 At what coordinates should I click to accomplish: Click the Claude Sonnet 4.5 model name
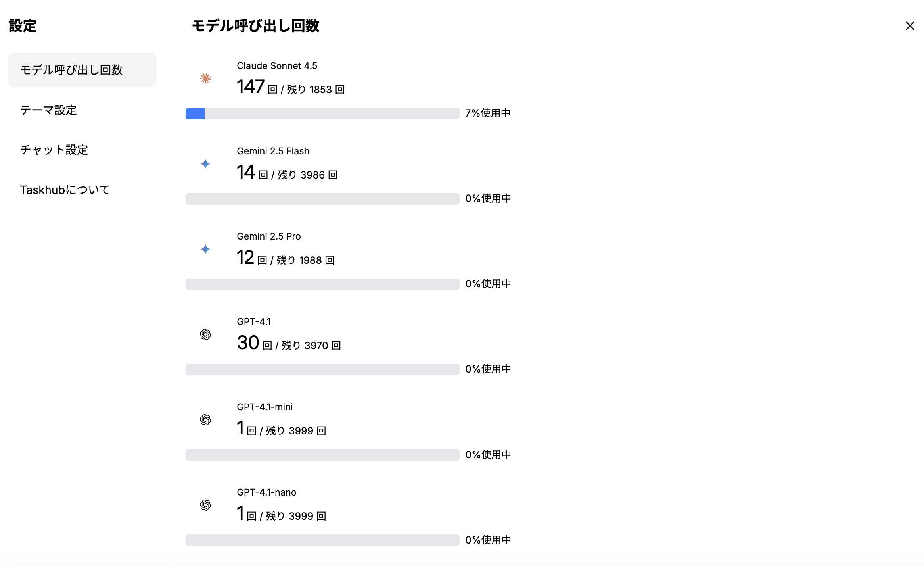coord(277,66)
